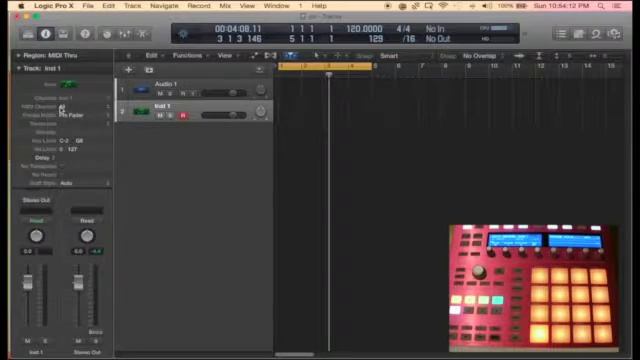Click the Wi-Fi status icon
This screenshot has width=640, height=360.
coord(443,6)
